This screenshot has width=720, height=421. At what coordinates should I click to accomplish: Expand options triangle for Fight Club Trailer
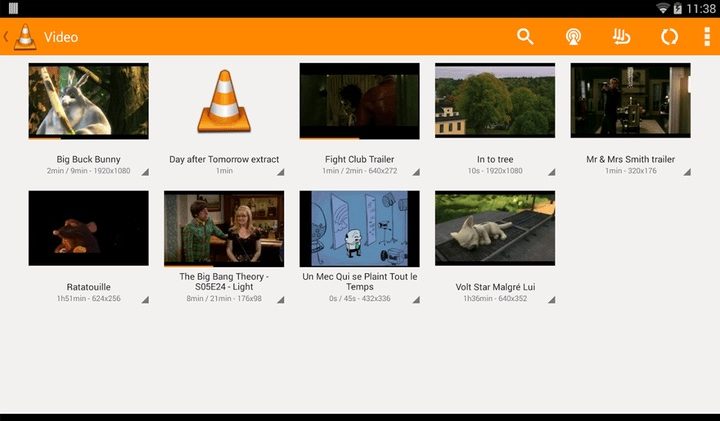[x=415, y=172]
